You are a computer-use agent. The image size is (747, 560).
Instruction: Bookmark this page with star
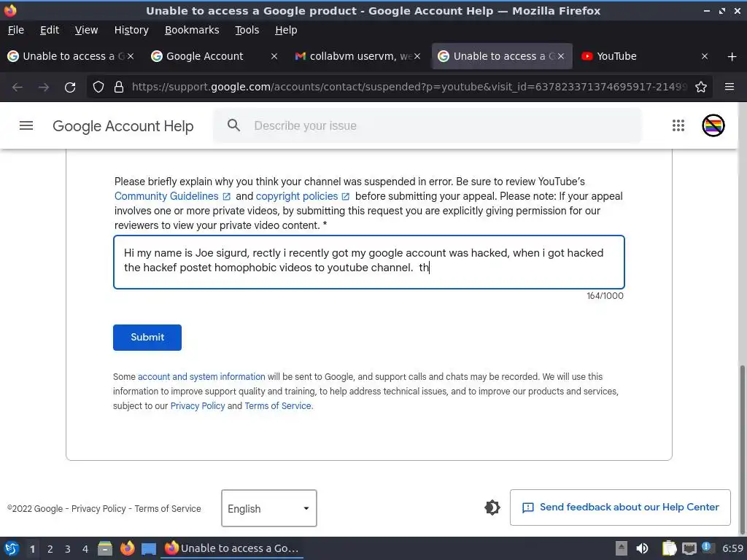click(701, 87)
